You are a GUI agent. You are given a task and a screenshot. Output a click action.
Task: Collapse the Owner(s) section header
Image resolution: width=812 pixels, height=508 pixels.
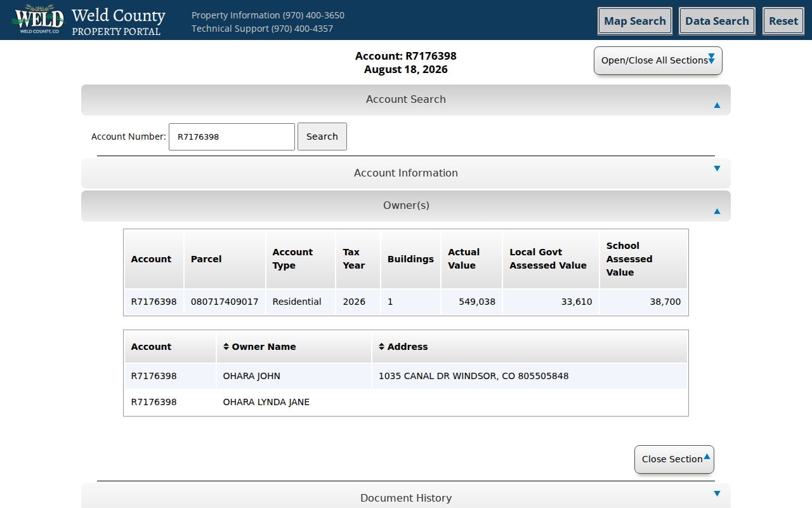point(406,206)
